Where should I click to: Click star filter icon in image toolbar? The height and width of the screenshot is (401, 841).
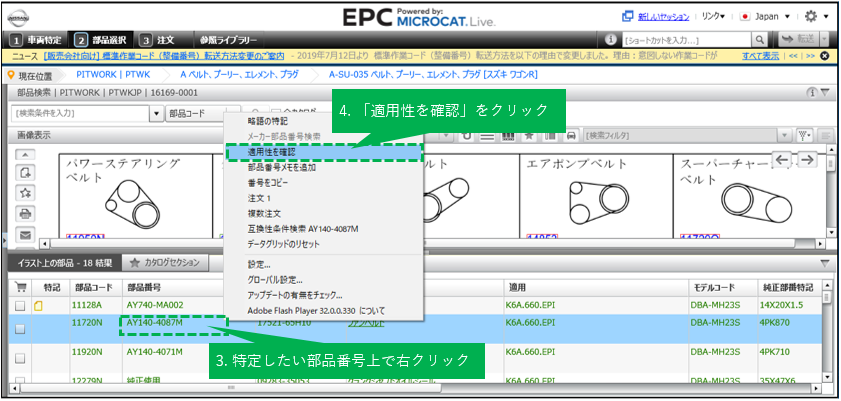(x=528, y=136)
